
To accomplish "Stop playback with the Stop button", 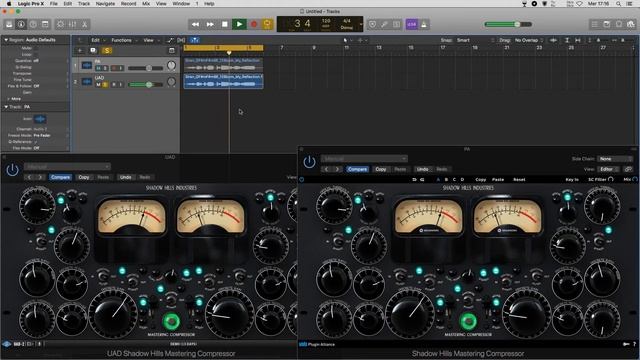I will click(x=224, y=24).
